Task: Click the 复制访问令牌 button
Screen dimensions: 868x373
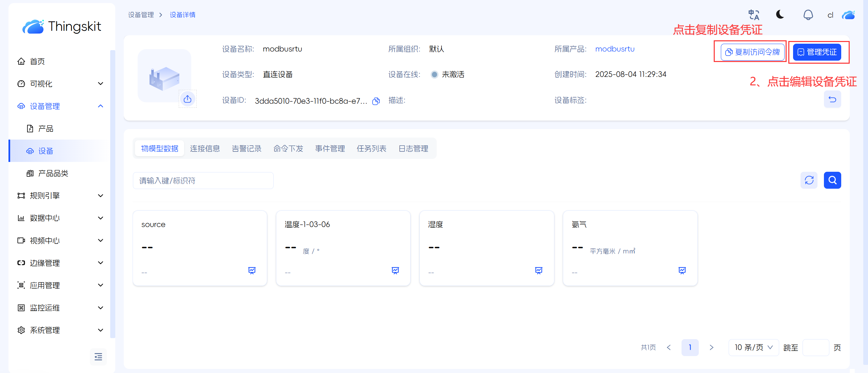Action: [752, 52]
